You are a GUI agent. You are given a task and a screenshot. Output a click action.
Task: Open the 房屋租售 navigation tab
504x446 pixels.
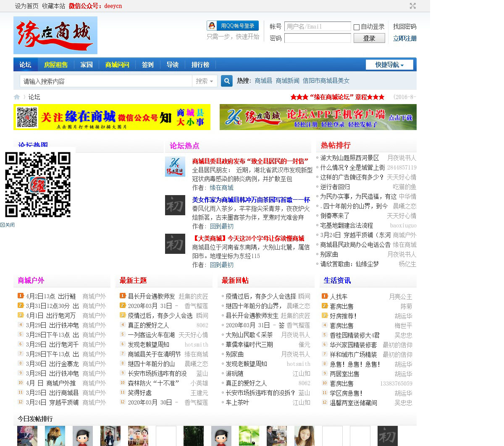(56, 65)
